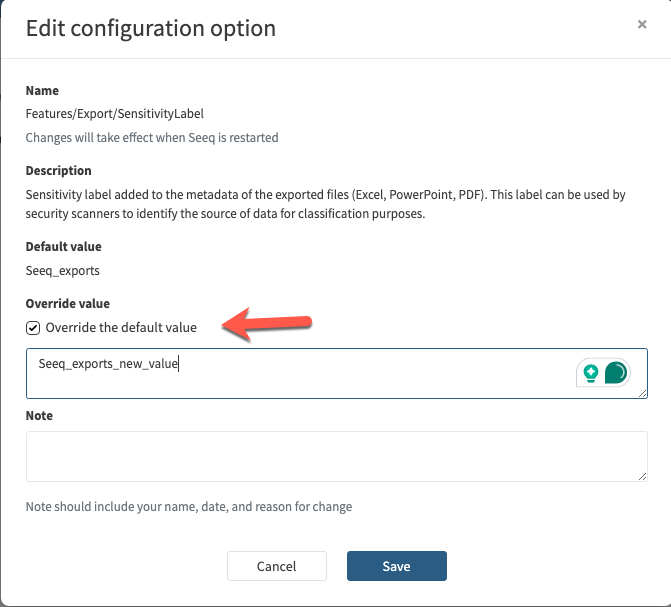Viewport: 671px width, 607px height.
Task: Click the "Edit configuration option" dialog title
Action: click(x=150, y=27)
